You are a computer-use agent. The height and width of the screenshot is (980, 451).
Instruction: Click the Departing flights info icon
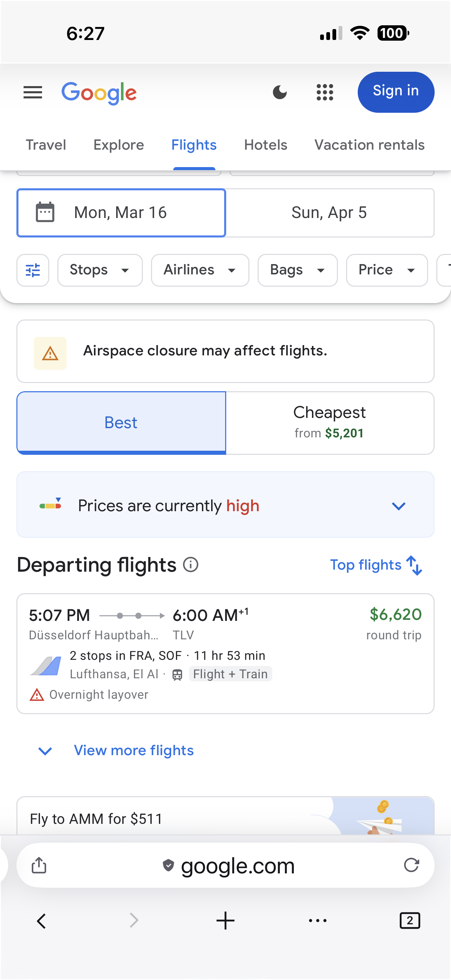point(191,564)
